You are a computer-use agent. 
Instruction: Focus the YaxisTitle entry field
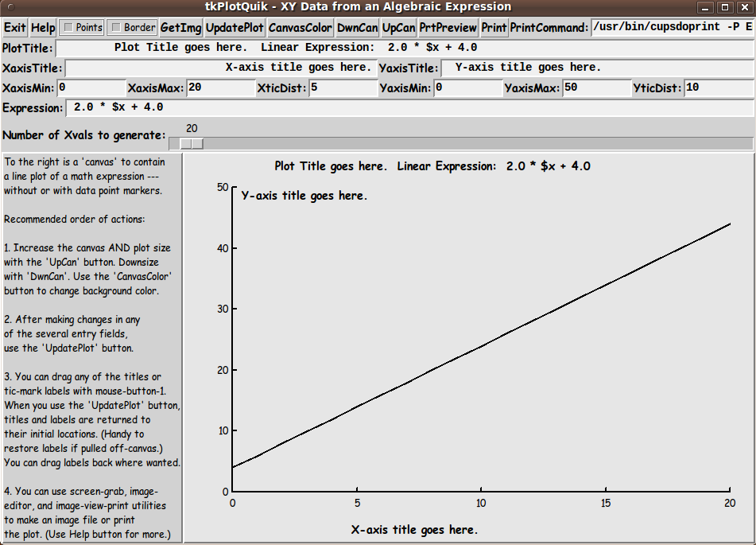[x=597, y=68]
